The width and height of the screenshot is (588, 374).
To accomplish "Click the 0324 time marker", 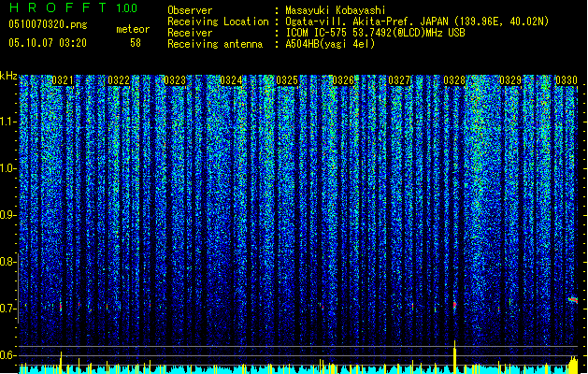I will 231,80.
